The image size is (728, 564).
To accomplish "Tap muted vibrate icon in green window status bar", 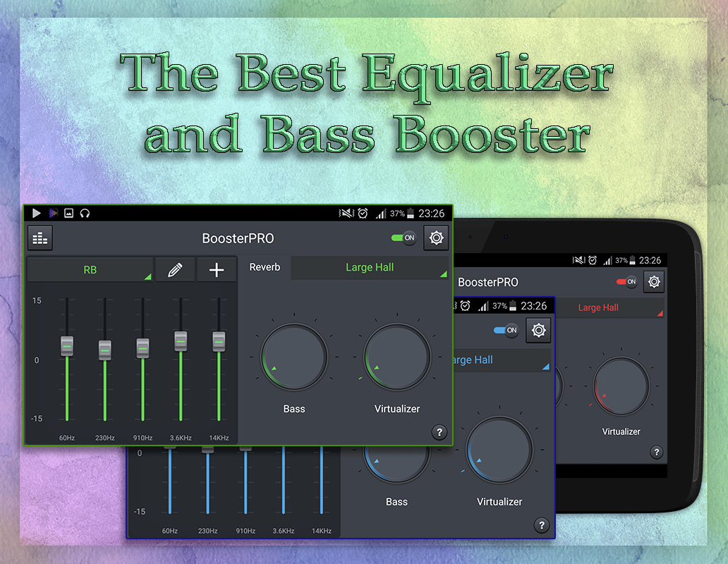I will pyautogui.click(x=346, y=214).
